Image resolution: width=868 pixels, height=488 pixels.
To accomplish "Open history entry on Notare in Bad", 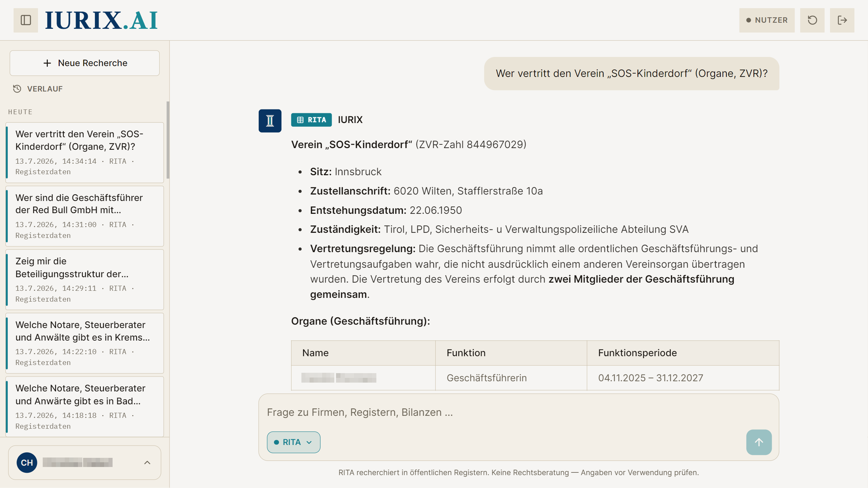I will pyautogui.click(x=85, y=407).
